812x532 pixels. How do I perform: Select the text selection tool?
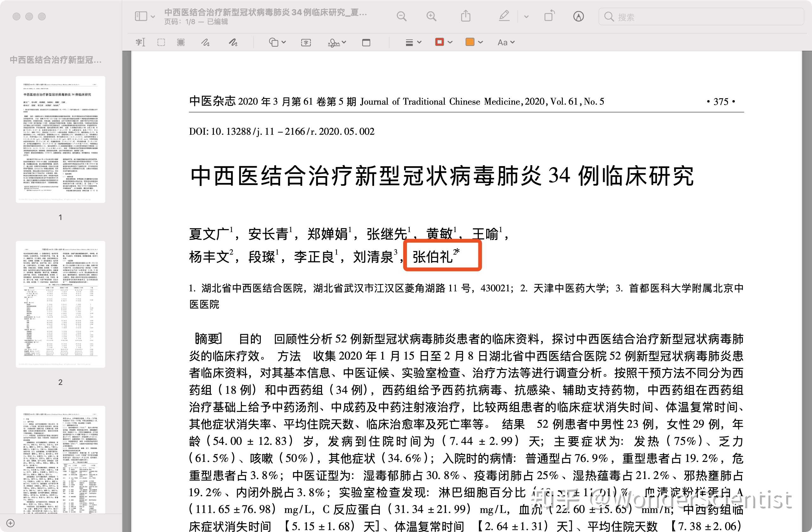140,42
